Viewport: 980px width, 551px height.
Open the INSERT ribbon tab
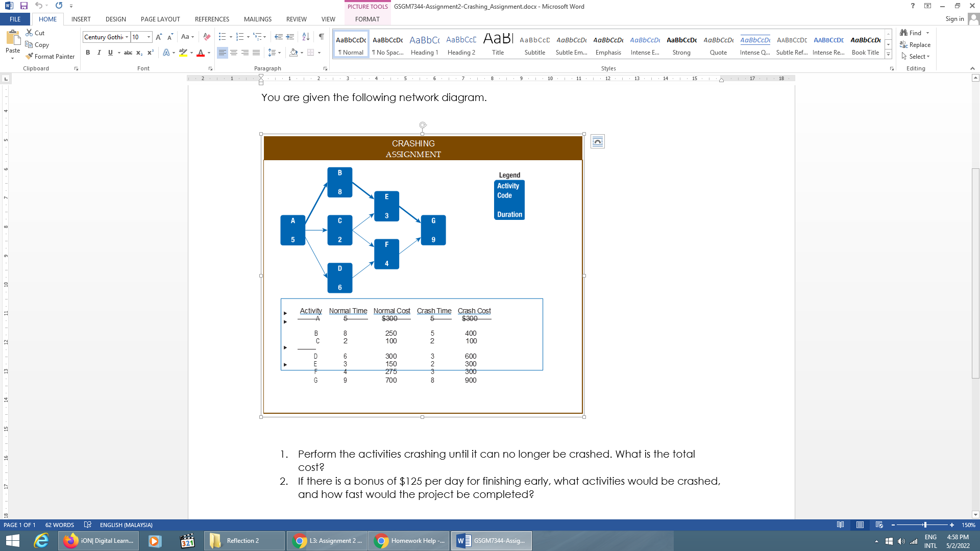coord(81,19)
